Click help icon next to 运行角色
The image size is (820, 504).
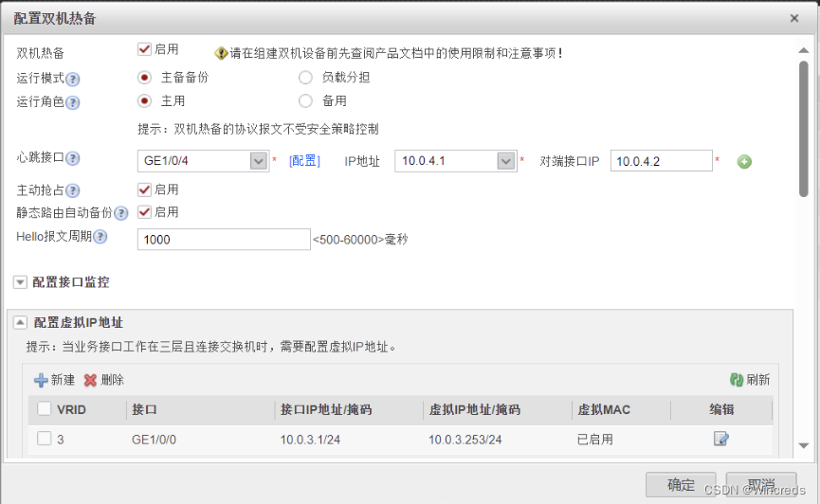[73, 102]
